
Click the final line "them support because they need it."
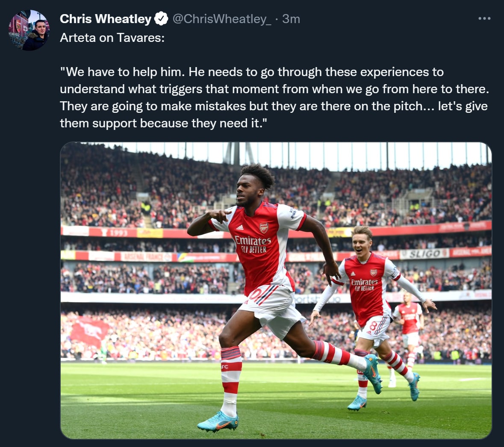pos(163,123)
